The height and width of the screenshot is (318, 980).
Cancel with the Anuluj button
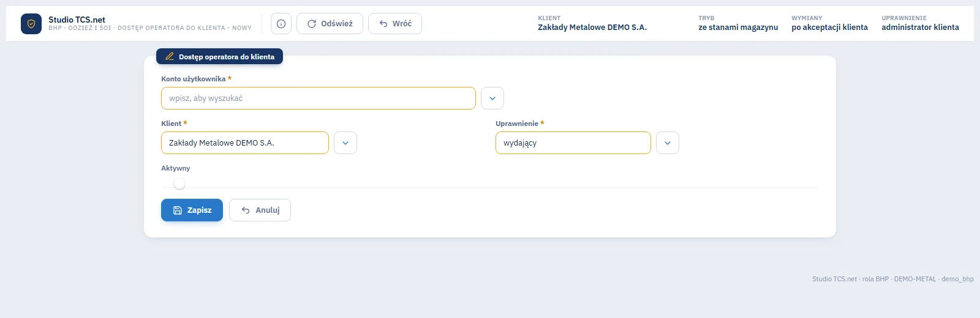[x=260, y=210]
